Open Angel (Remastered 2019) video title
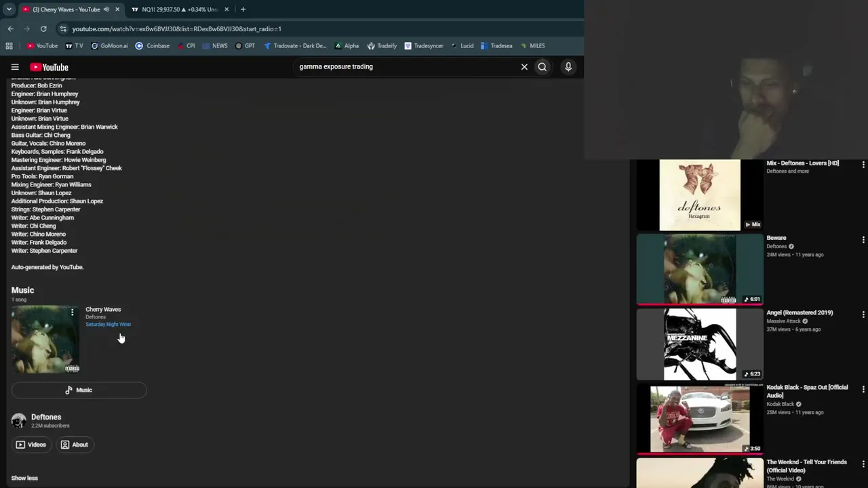This screenshot has height=488, width=868. click(800, 313)
